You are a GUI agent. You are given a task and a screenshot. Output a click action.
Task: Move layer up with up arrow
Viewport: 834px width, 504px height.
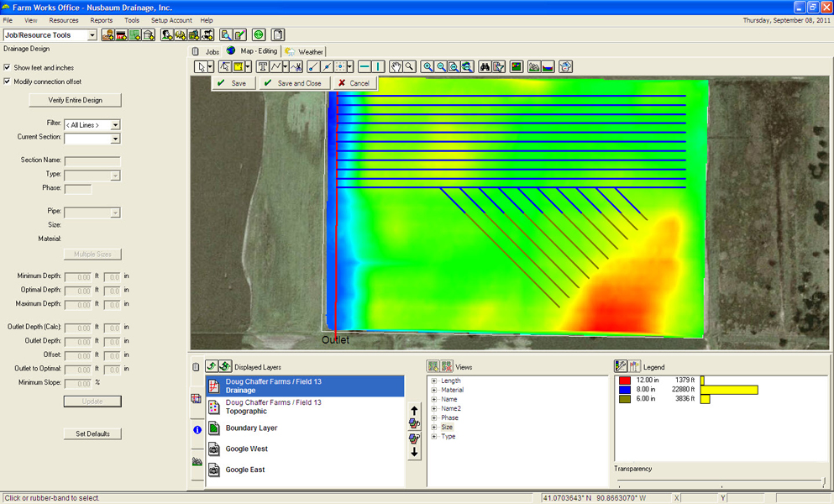tap(414, 409)
